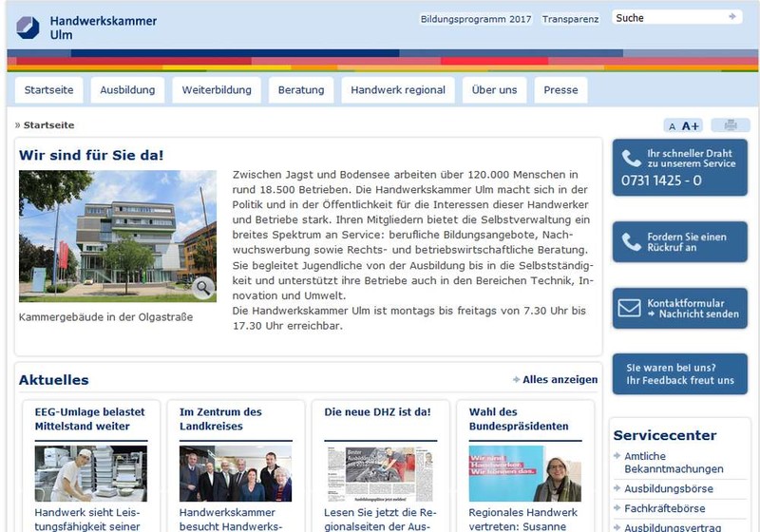Click arrow icon before Alles anzeigen
Screen dimensions: 760x532
(x=516, y=379)
